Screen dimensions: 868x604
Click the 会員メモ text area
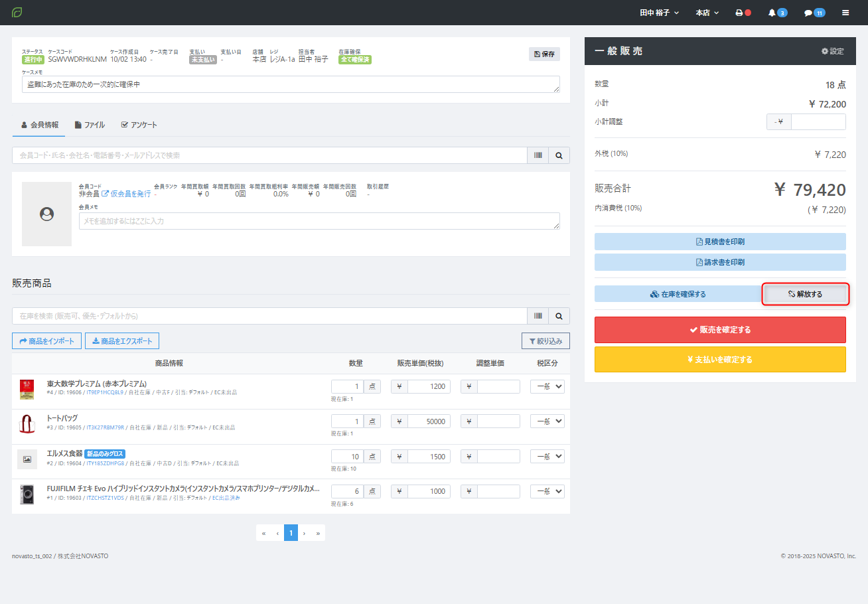click(x=319, y=221)
